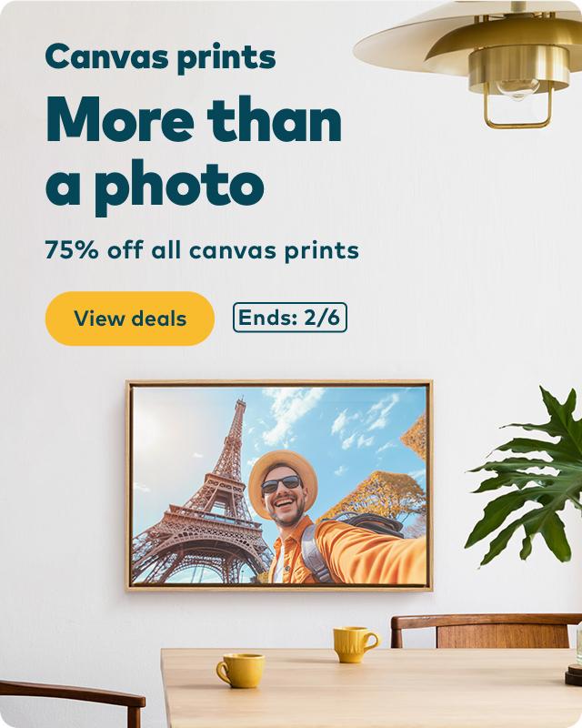The height and width of the screenshot is (728, 582).
Task: Click the 75% off all canvas prints text
Action: 202,251
